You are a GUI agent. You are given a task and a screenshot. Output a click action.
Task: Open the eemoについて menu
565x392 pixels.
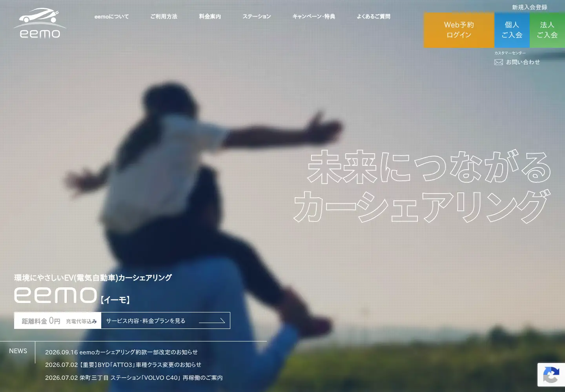(x=111, y=16)
